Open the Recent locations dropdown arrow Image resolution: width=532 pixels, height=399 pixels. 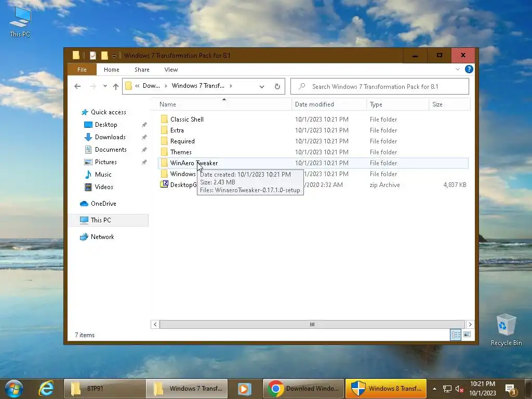[x=105, y=86]
